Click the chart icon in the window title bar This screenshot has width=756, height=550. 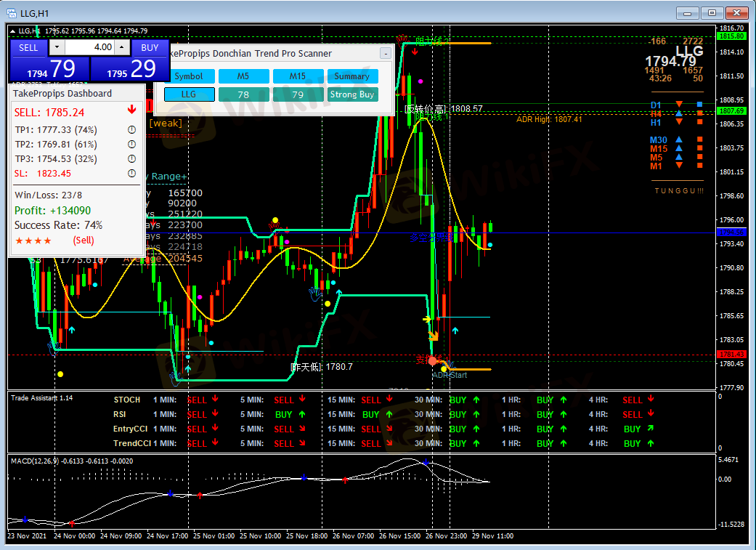(12, 12)
